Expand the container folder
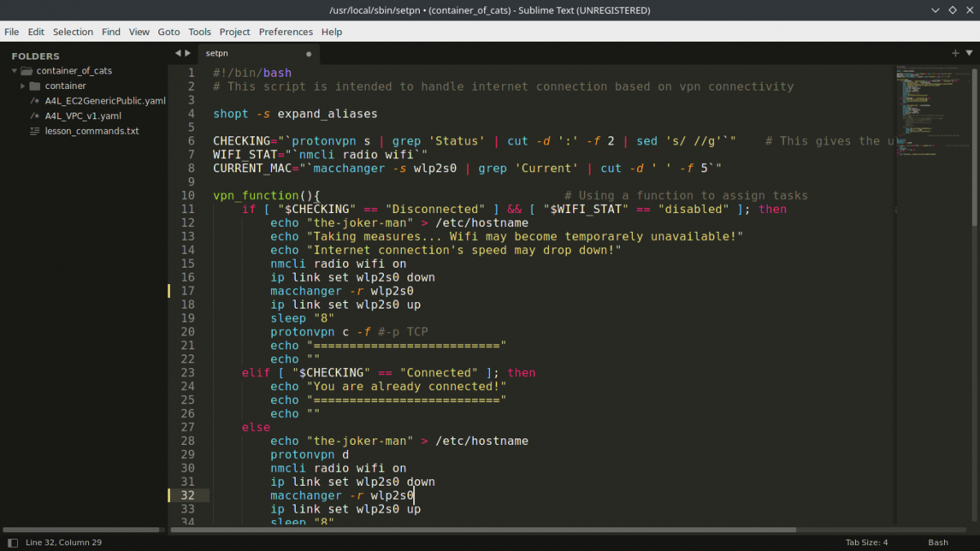This screenshot has height=551, width=980. click(x=24, y=86)
